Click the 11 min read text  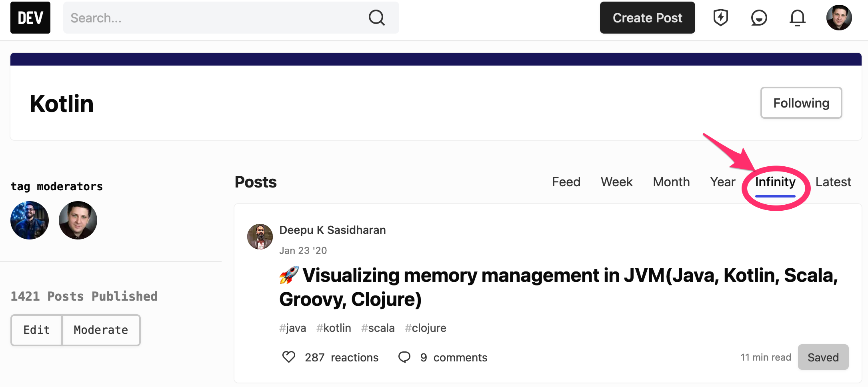766,357
